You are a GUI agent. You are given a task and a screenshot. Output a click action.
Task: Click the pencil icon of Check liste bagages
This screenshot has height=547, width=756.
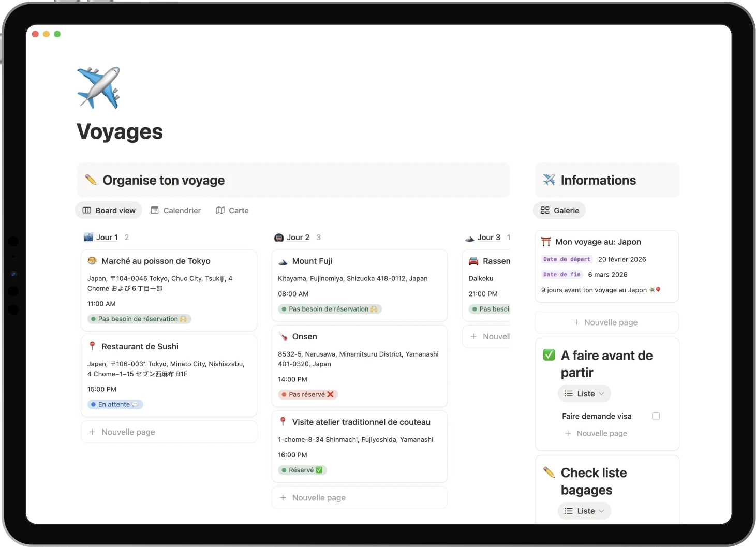(549, 472)
